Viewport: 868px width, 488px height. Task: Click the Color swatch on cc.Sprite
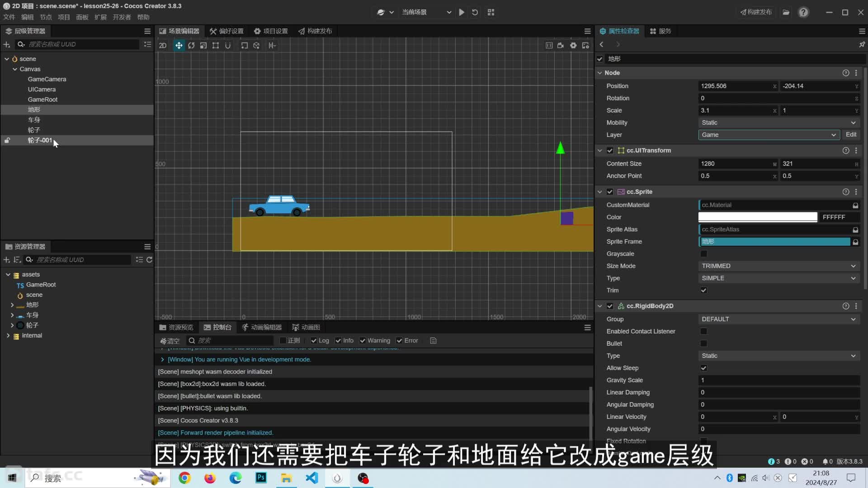[x=758, y=217]
